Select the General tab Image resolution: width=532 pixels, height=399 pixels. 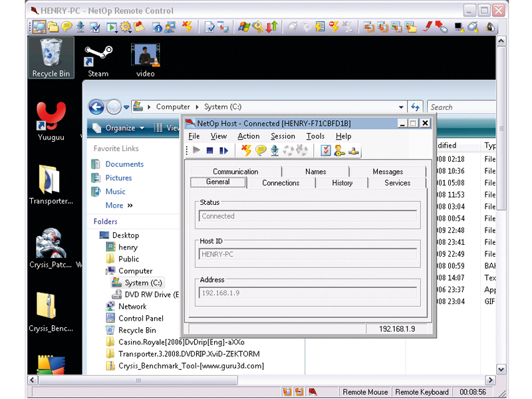click(x=218, y=182)
